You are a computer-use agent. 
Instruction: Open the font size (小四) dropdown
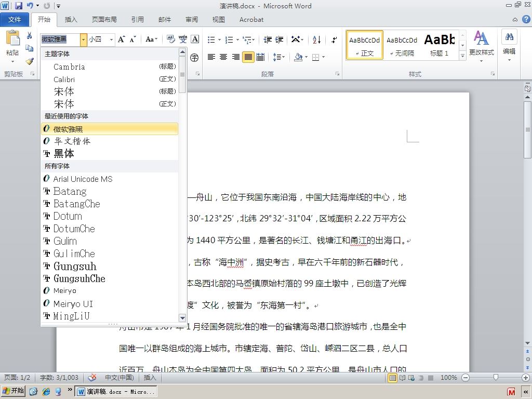[x=111, y=39]
